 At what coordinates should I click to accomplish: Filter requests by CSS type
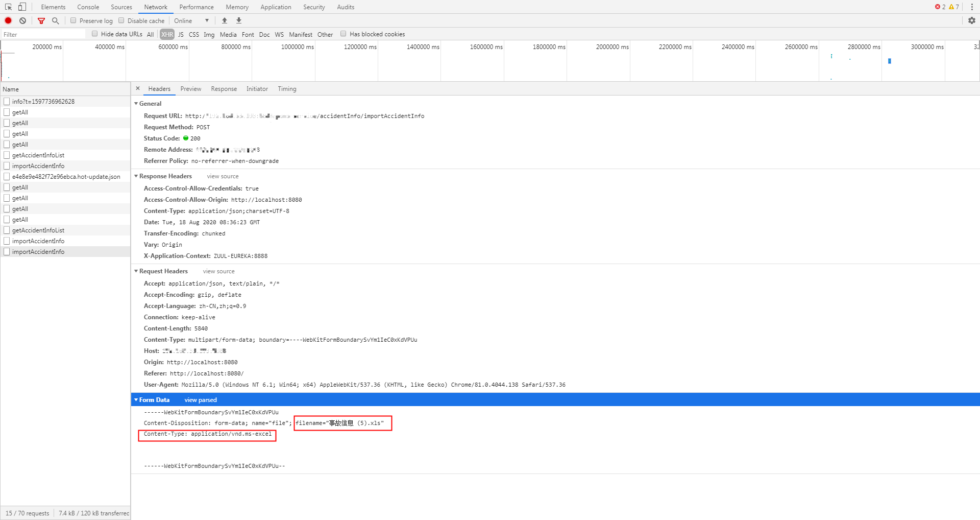pos(194,34)
